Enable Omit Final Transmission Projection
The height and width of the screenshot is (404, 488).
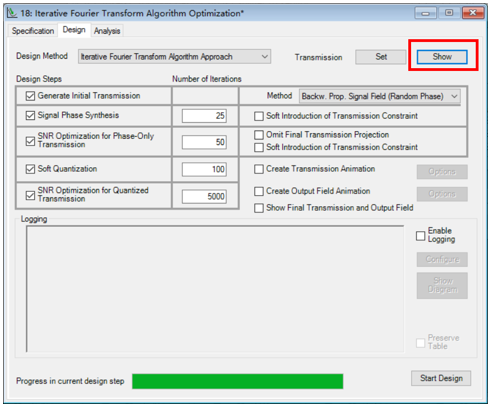pos(259,135)
